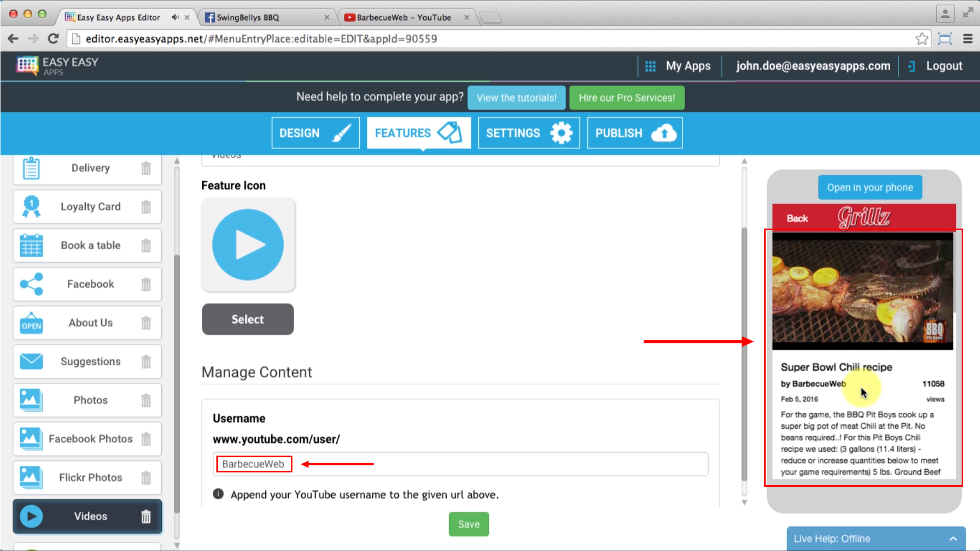This screenshot has height=551, width=980.
Task: Open the SETTINGS tab
Action: [x=528, y=133]
